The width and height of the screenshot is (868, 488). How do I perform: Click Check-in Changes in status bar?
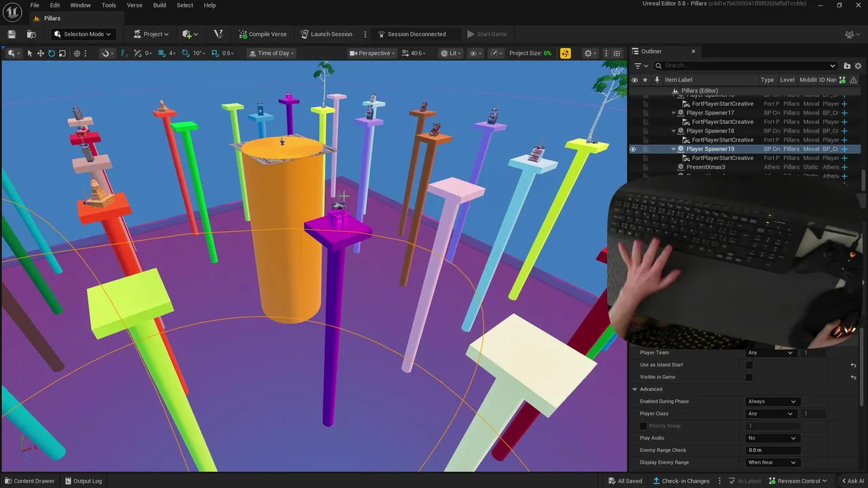tap(681, 481)
